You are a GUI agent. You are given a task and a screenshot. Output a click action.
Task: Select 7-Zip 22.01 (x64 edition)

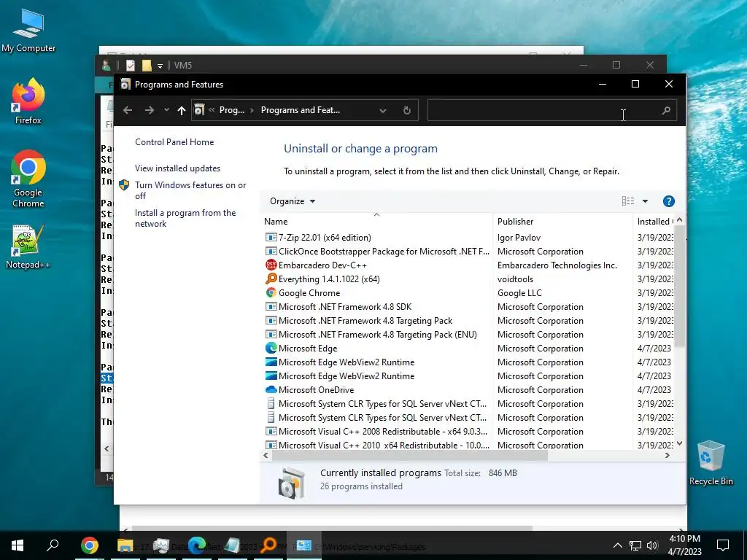[325, 237]
